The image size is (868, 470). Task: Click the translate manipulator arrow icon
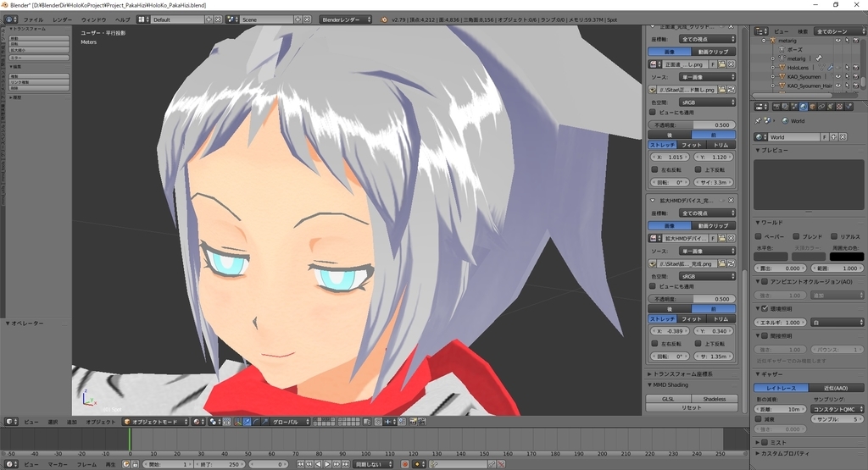coord(248,422)
